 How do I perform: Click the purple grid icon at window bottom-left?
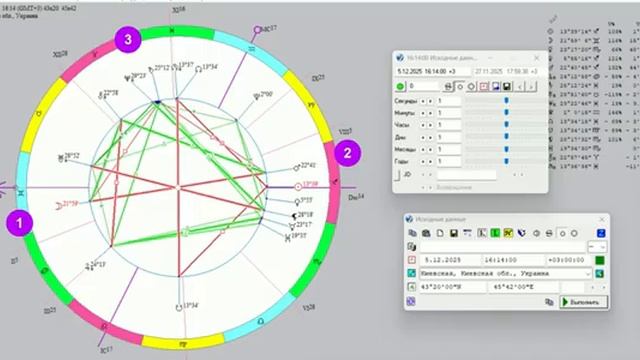pos(411,302)
